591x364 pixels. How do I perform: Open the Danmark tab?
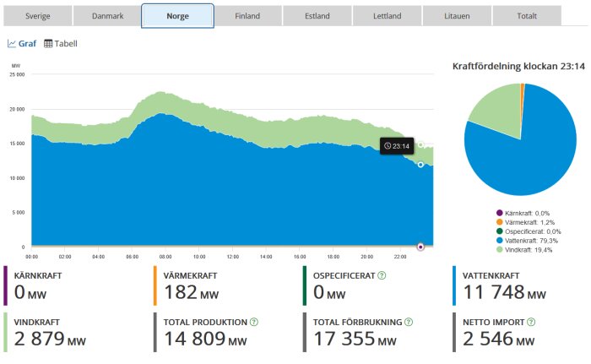pos(108,16)
